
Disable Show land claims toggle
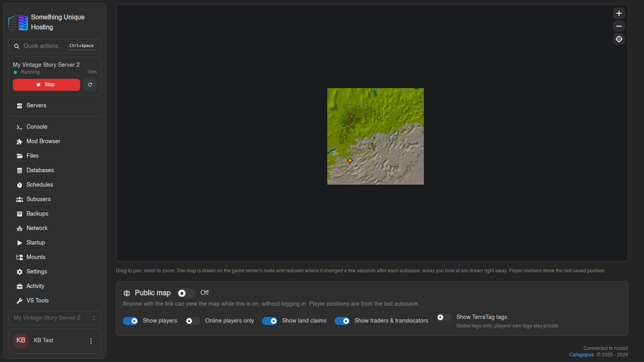click(x=270, y=321)
